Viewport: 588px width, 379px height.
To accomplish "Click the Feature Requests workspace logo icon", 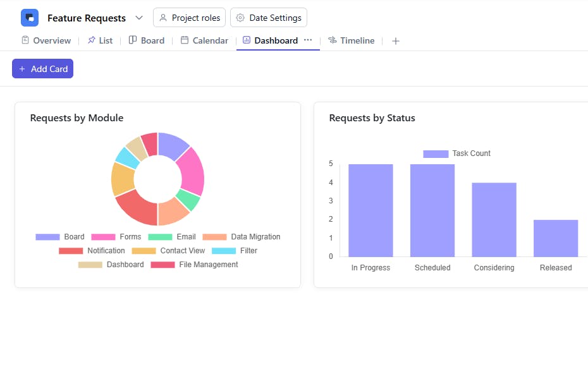I will tap(28, 17).
